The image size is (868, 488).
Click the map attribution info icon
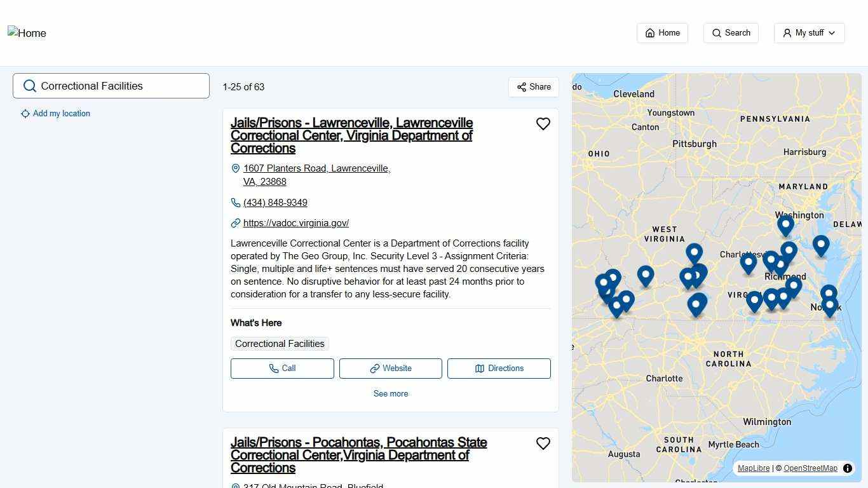click(848, 468)
